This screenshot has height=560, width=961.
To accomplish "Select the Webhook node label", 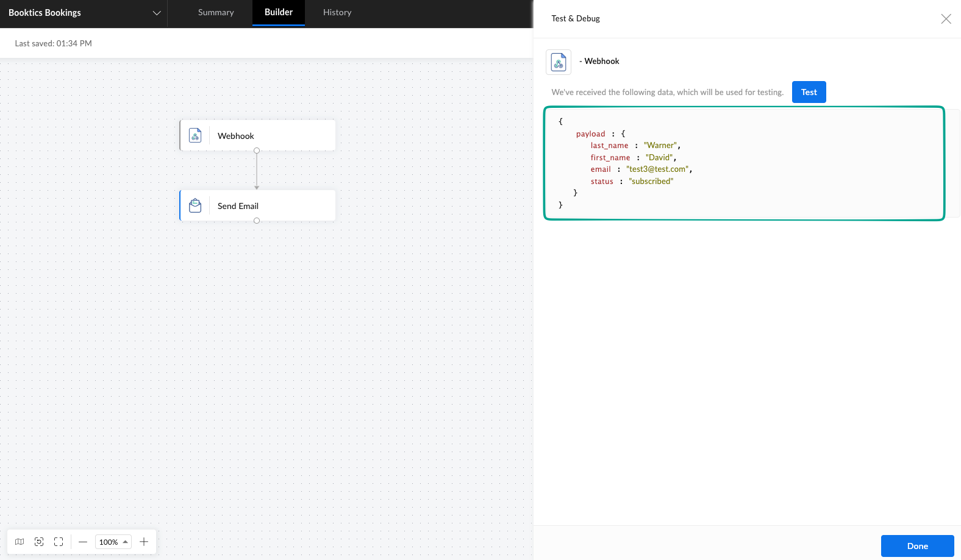I will point(236,136).
